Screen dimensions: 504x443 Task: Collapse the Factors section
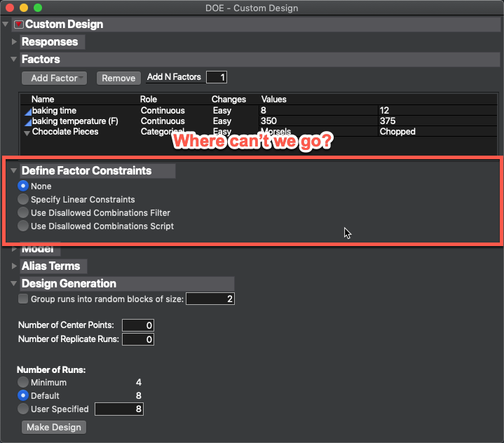tap(13, 59)
